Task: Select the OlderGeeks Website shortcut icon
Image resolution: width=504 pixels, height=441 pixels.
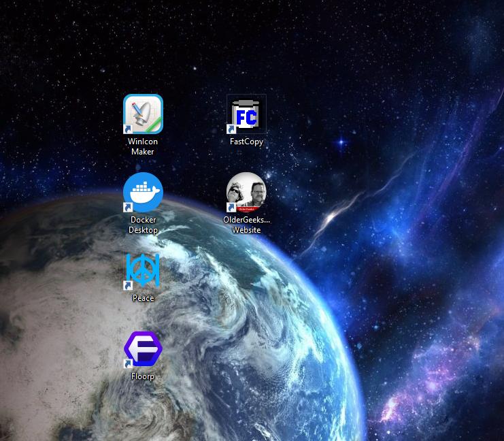Action: tap(246, 193)
